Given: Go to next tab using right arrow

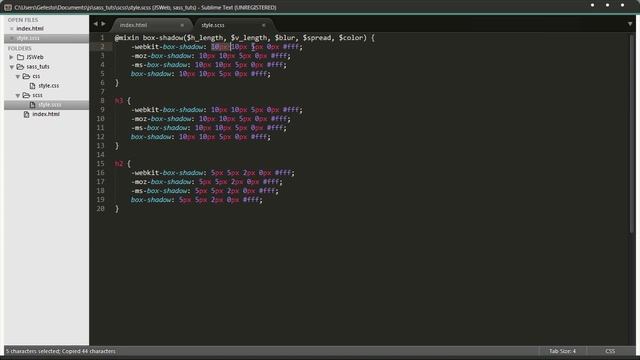Looking at the screenshot, I should (x=103, y=24).
